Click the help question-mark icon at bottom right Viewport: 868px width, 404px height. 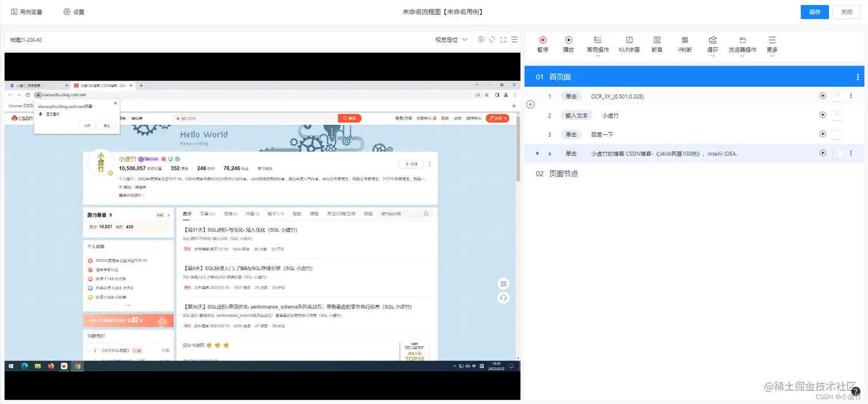point(856,391)
